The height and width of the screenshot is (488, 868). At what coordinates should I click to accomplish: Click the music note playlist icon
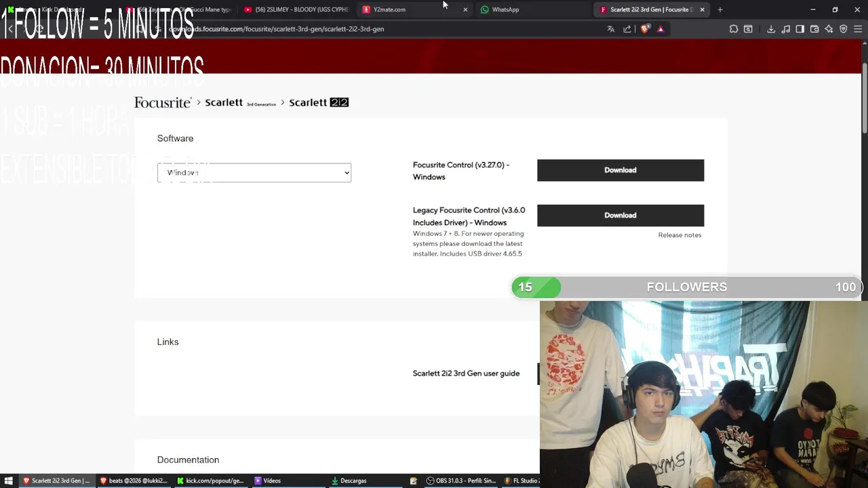[x=786, y=29]
